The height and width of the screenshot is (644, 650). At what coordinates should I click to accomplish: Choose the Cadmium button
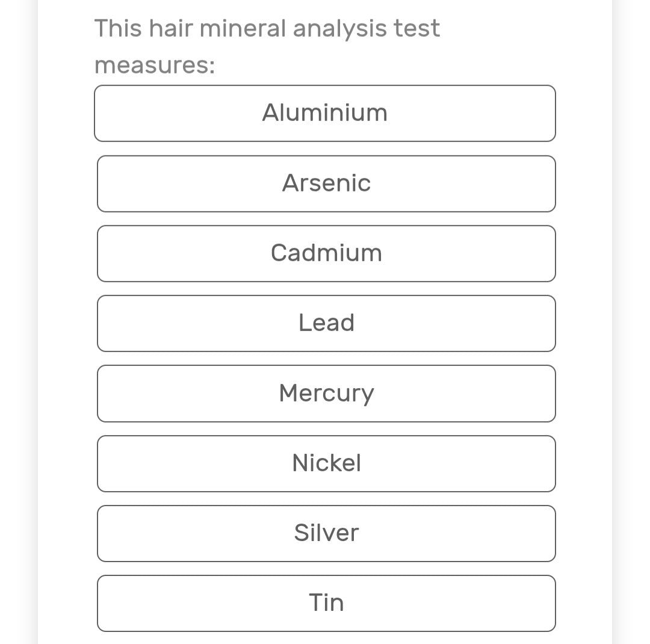(x=326, y=253)
